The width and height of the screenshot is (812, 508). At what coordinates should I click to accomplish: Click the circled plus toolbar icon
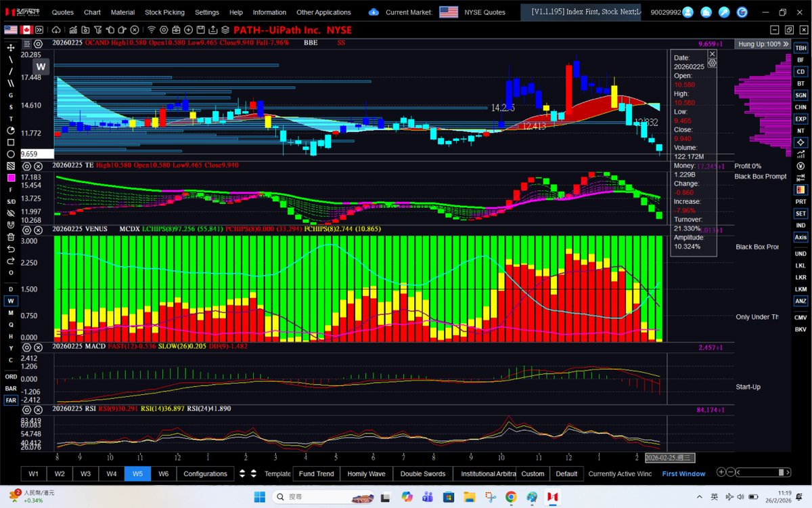pyautogui.click(x=188, y=30)
